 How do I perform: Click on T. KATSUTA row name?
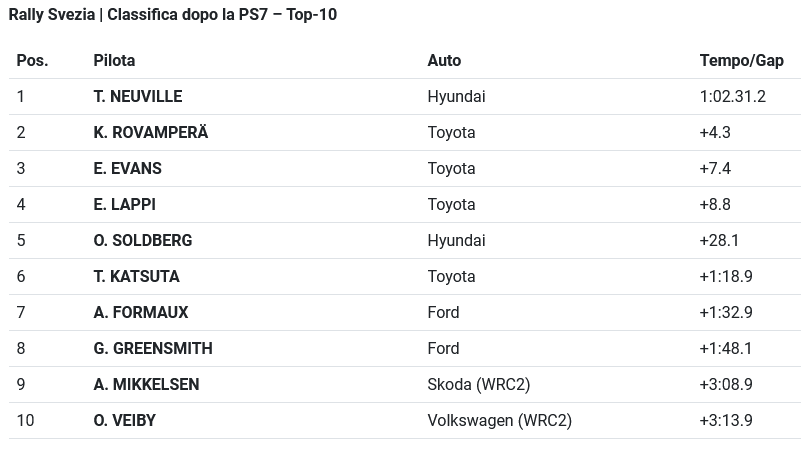click(137, 277)
